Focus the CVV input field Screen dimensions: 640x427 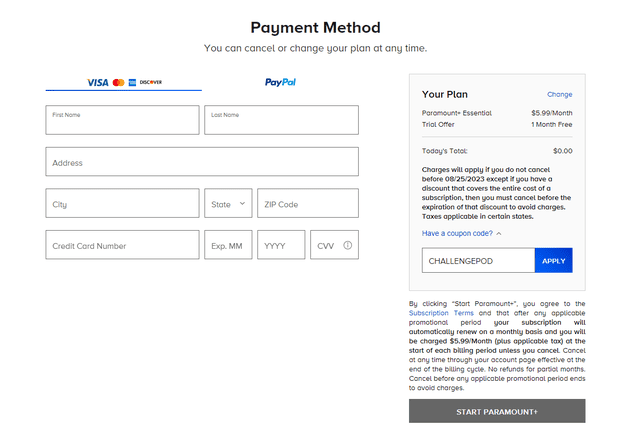click(x=326, y=245)
